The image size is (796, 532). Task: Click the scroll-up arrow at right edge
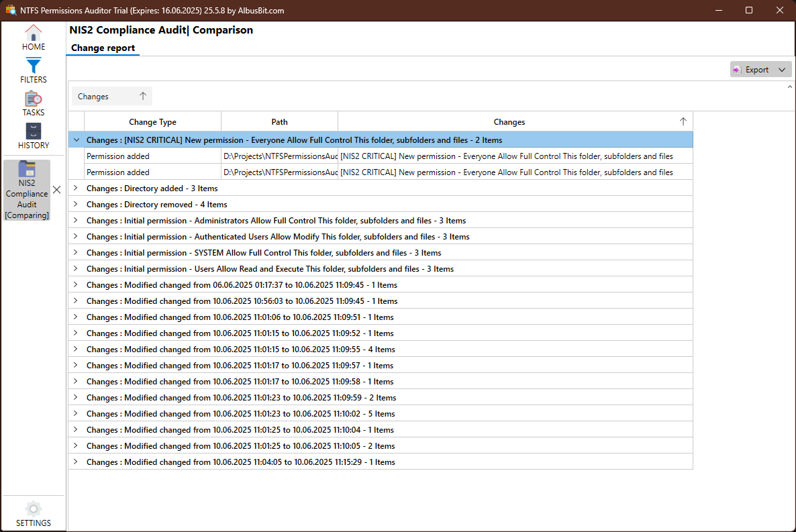click(x=790, y=87)
